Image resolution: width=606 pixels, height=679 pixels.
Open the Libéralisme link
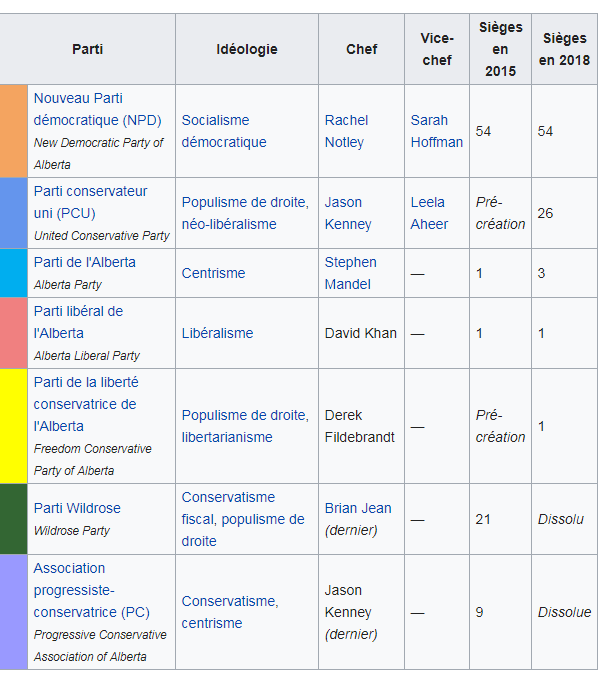click(x=217, y=333)
